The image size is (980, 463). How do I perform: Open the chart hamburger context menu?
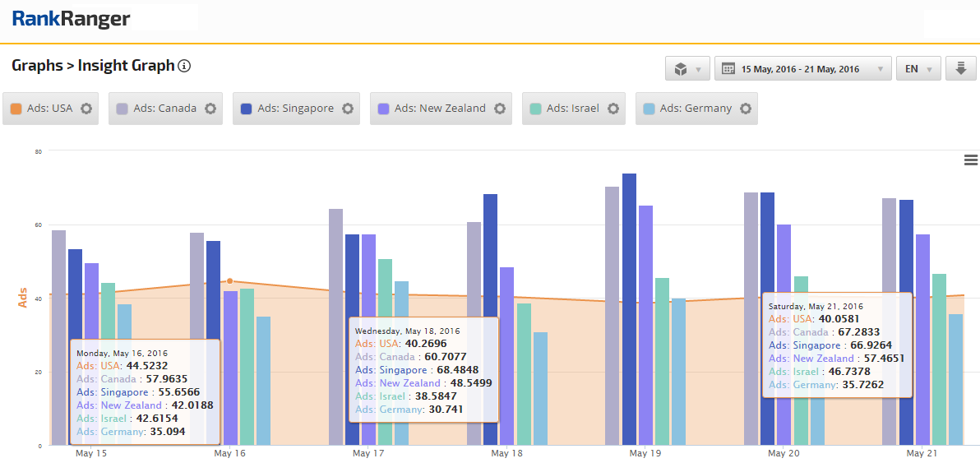pyautogui.click(x=970, y=160)
